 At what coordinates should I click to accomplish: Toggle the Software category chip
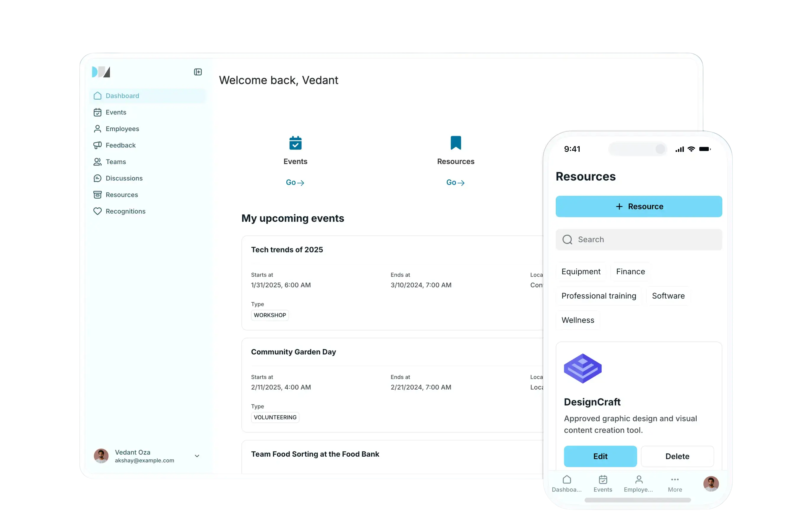click(x=668, y=296)
